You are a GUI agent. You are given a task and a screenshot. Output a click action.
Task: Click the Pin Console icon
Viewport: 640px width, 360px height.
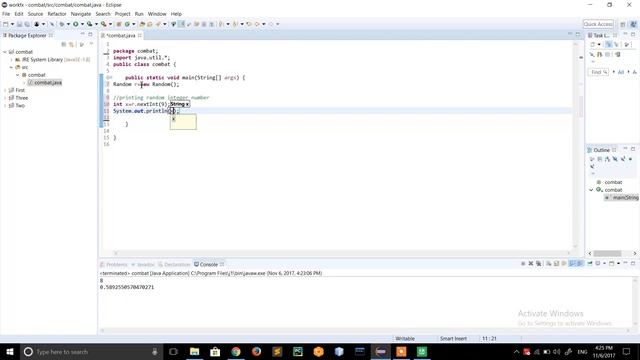590,264
